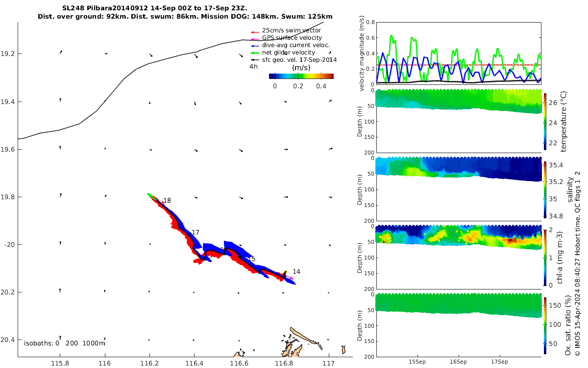Image resolution: width=588 pixels, height=368 pixels.
Task: Click the oxygen saturation ratio colorbar
Action: coord(545,325)
